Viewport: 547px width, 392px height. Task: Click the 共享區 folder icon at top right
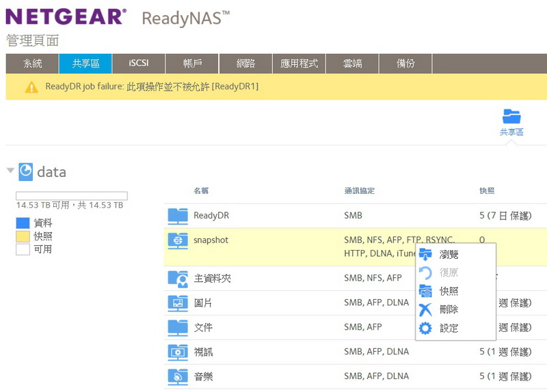pyautogui.click(x=511, y=116)
